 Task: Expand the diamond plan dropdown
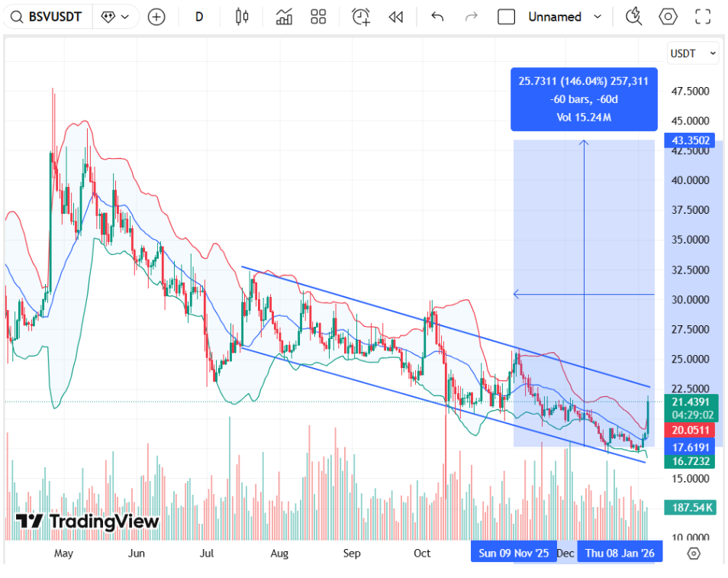[115, 17]
